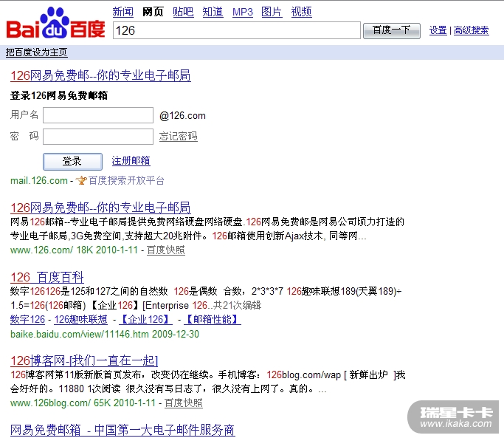Screen dimensions: 504x438
Task: Click the @126.com label text
Action: tap(182, 115)
